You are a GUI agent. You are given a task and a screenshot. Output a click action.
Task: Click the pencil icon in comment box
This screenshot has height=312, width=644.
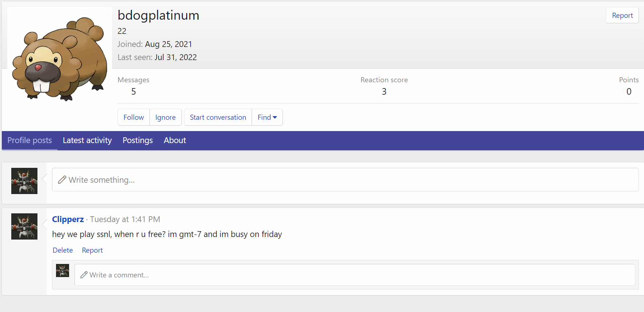84,275
